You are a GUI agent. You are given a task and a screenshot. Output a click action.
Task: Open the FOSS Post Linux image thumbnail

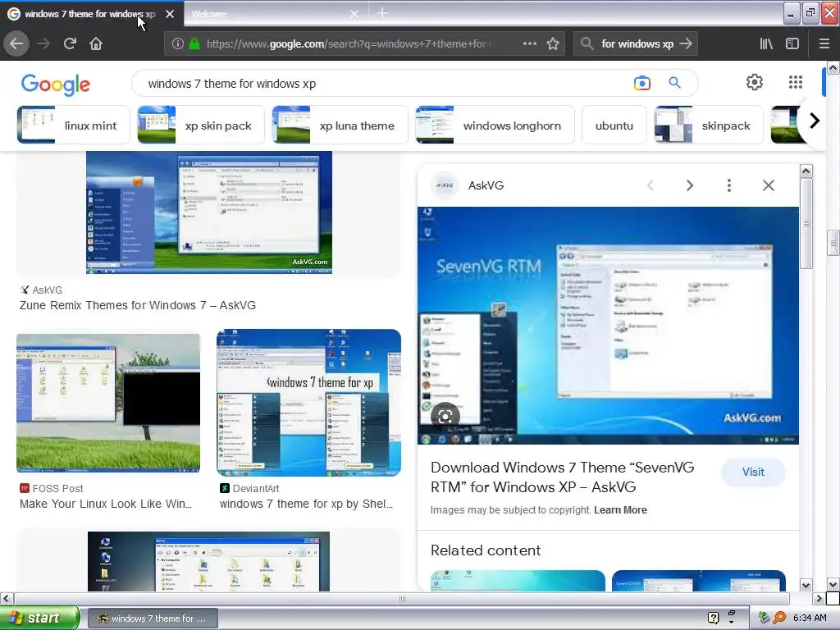tap(108, 403)
